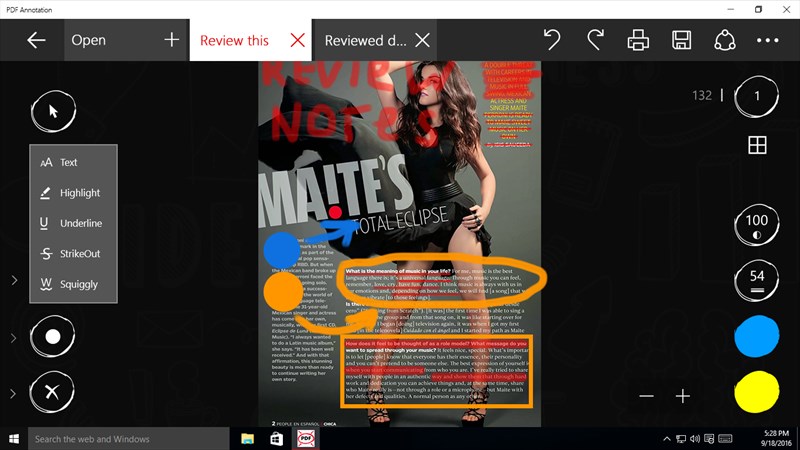Choose Highlight annotation tool

point(73,193)
